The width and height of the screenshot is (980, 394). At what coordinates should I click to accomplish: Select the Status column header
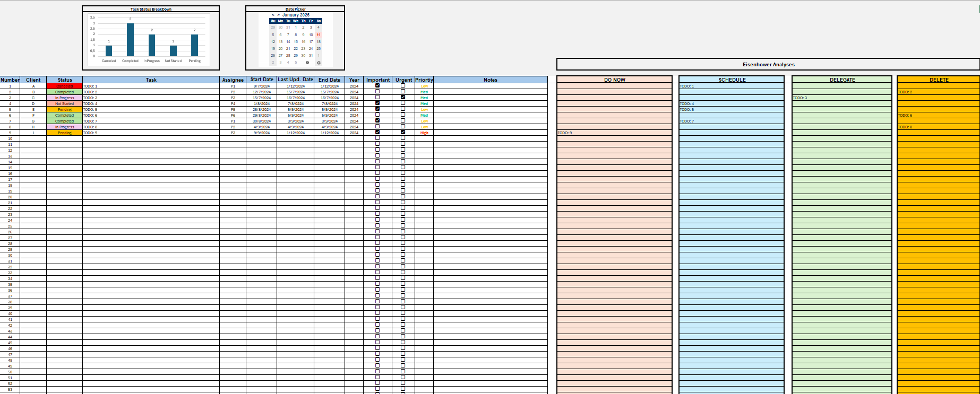tap(65, 80)
